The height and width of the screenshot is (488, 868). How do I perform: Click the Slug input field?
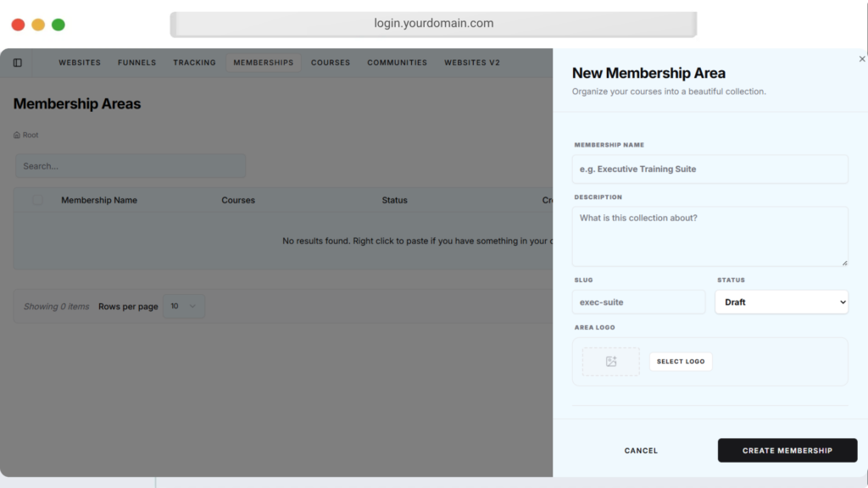point(638,302)
